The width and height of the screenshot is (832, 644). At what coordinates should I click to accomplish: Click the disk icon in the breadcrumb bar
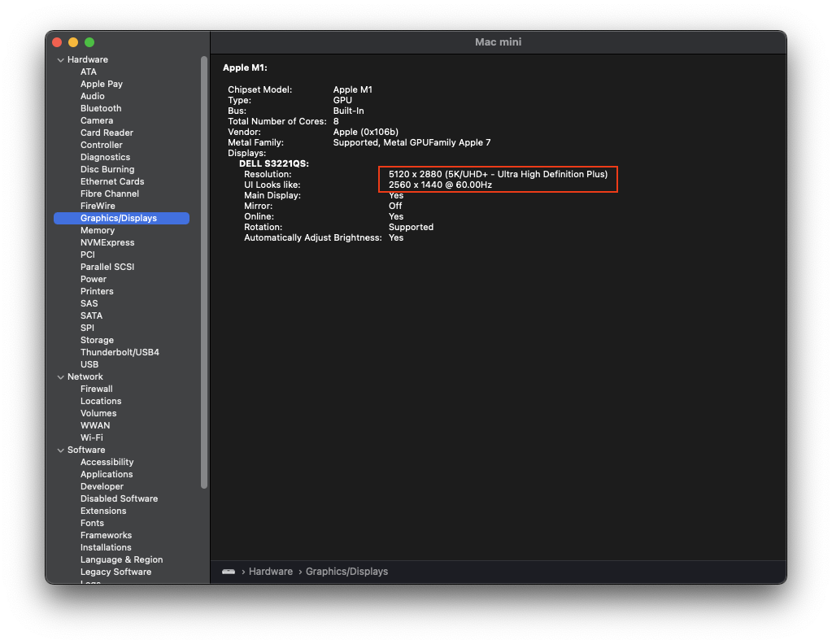[229, 572]
